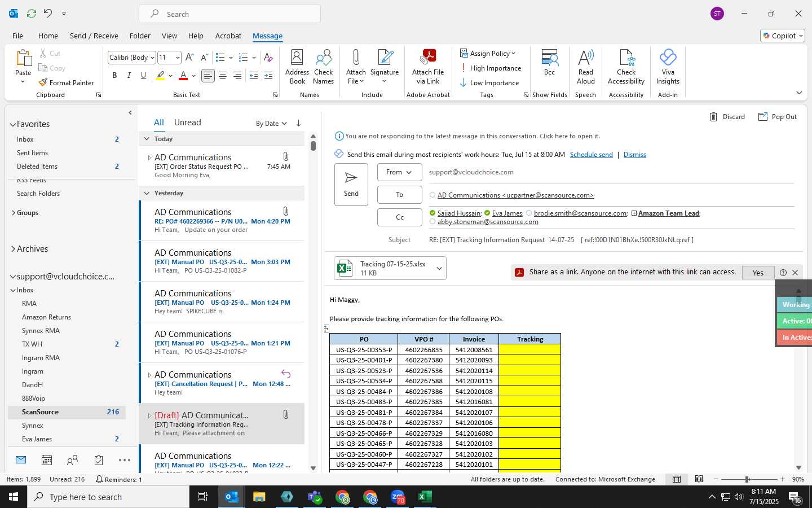Show only Unread messages
The height and width of the screenshot is (508, 812).
(x=188, y=122)
